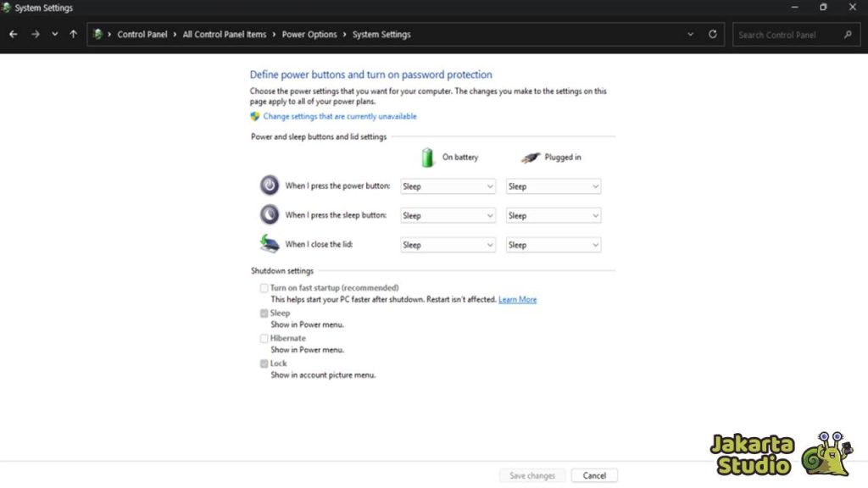Click the 'Define power buttons and turn on password protection' heading
868x488 pixels.
370,75
